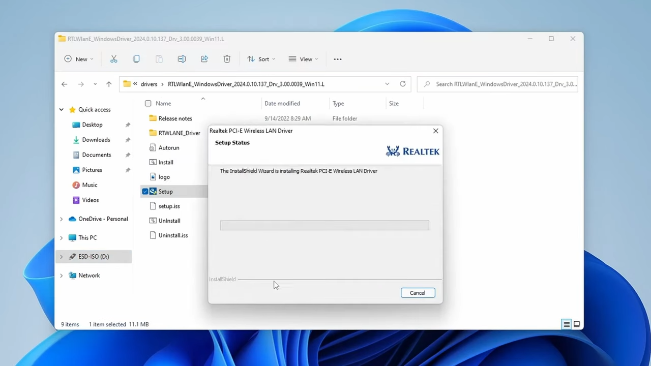Viewport: 651px width, 366px height.
Task: Expand OneDrive - Personal node
Action: pos(61,219)
